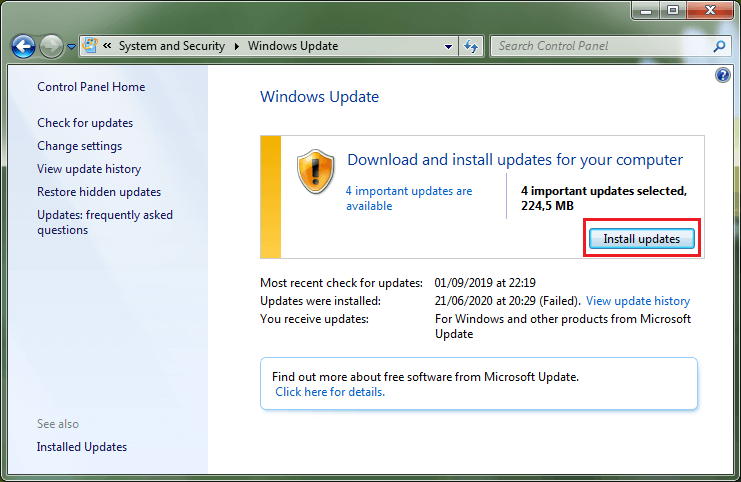Maximize the Windows Update window
This screenshot has width=741, height=482.
pyautogui.click(x=672, y=10)
